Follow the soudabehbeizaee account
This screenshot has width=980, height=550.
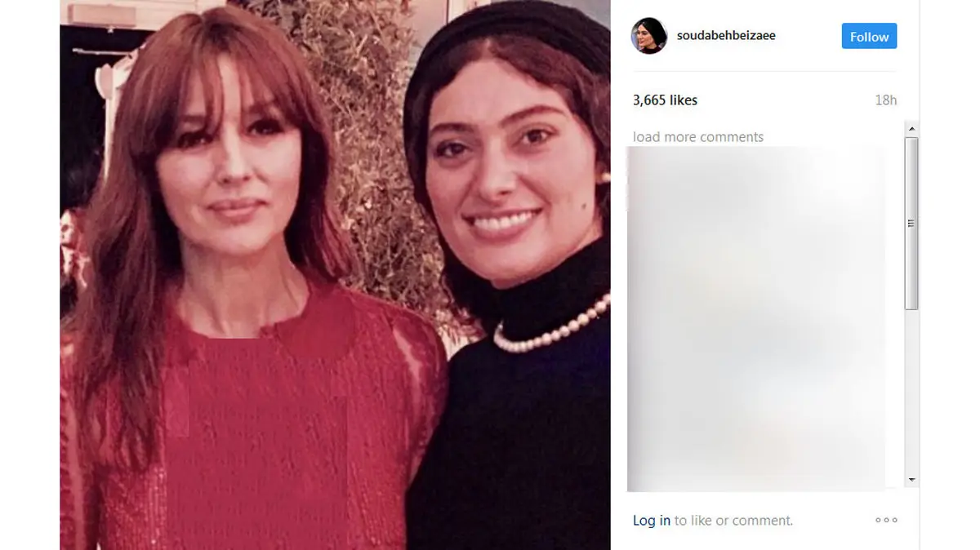869,37
